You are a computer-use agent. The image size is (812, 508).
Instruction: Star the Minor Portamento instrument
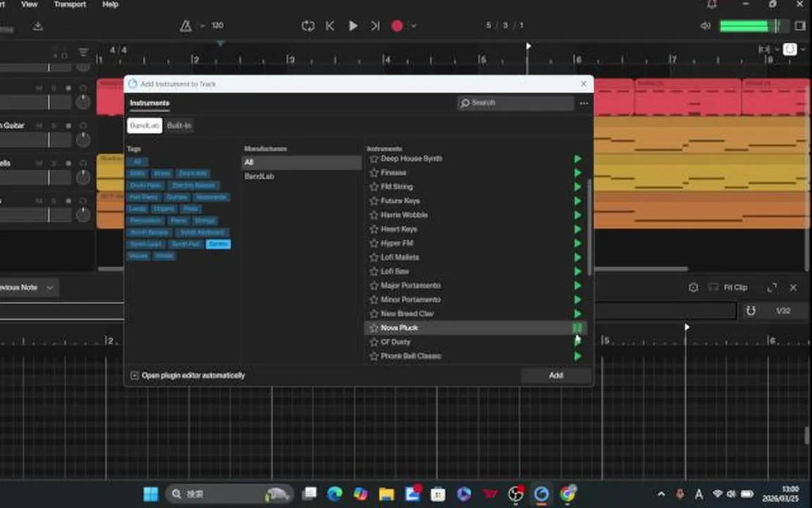click(x=374, y=300)
